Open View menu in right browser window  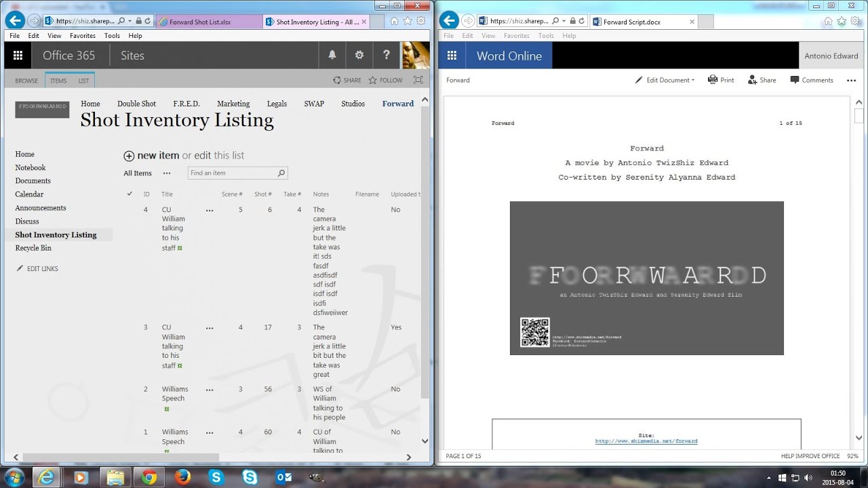[x=488, y=35]
